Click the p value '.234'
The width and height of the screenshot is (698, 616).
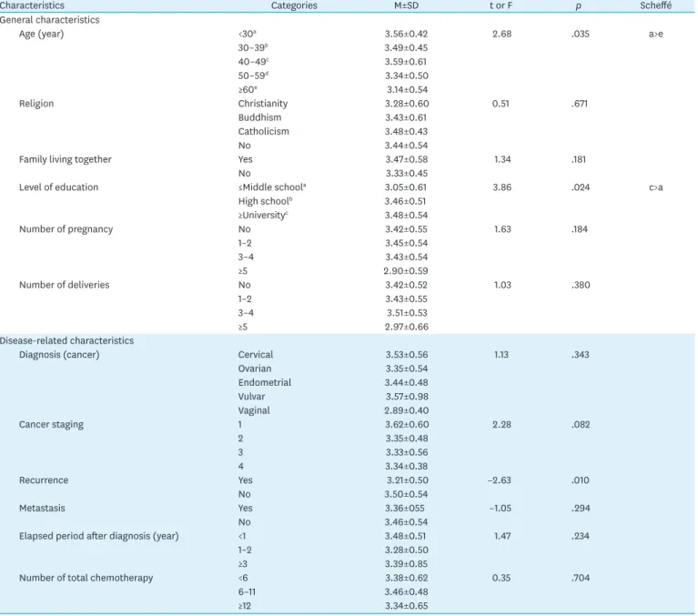click(x=580, y=536)
